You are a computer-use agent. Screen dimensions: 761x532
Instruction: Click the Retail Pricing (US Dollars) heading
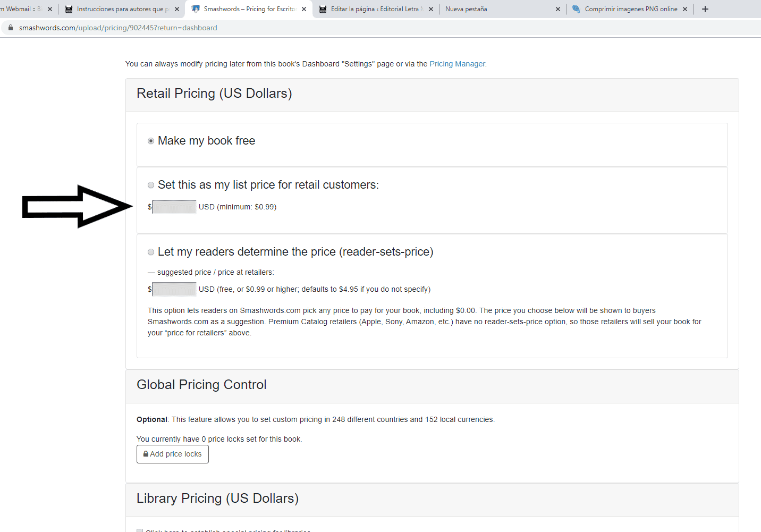[214, 94]
